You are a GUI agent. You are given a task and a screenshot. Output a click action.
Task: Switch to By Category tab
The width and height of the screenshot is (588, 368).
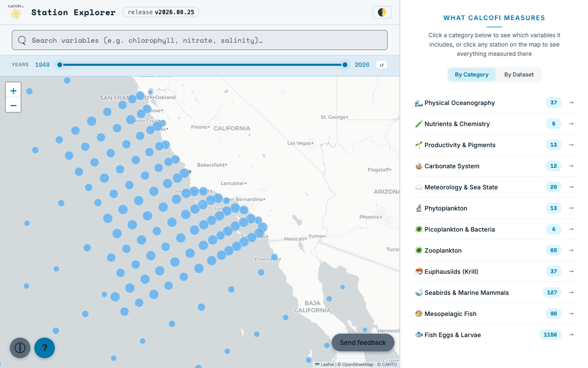(471, 75)
